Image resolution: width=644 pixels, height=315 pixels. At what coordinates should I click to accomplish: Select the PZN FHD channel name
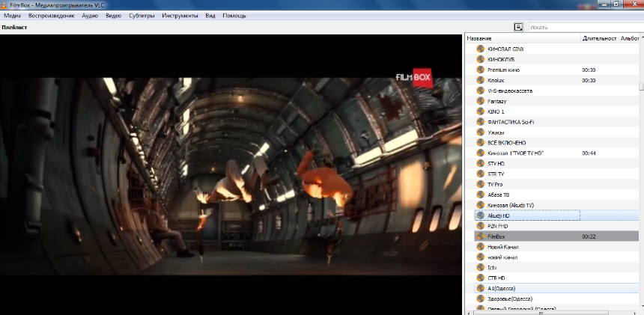498,227
